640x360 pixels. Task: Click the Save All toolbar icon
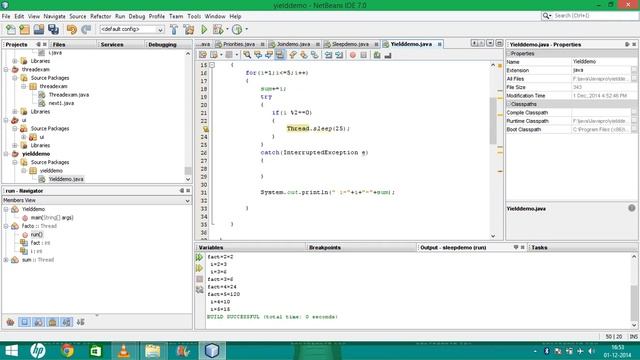pyautogui.click(x=53, y=29)
